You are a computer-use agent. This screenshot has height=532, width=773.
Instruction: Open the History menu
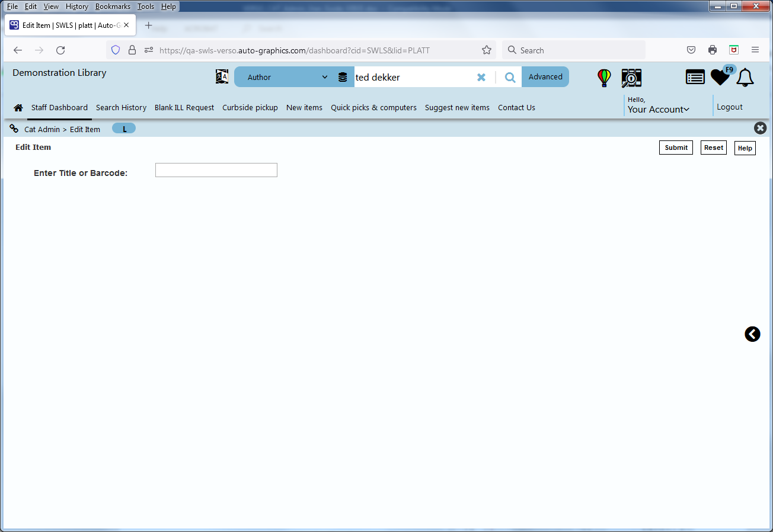pyautogui.click(x=77, y=7)
